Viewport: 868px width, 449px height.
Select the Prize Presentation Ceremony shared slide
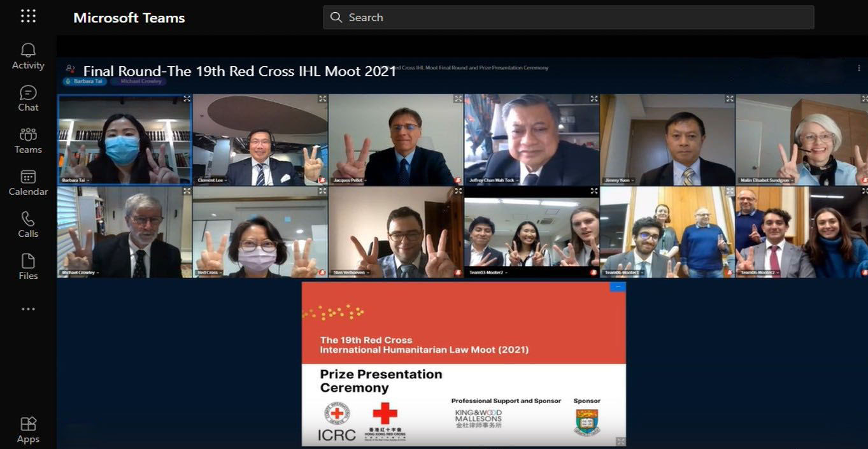click(x=464, y=364)
